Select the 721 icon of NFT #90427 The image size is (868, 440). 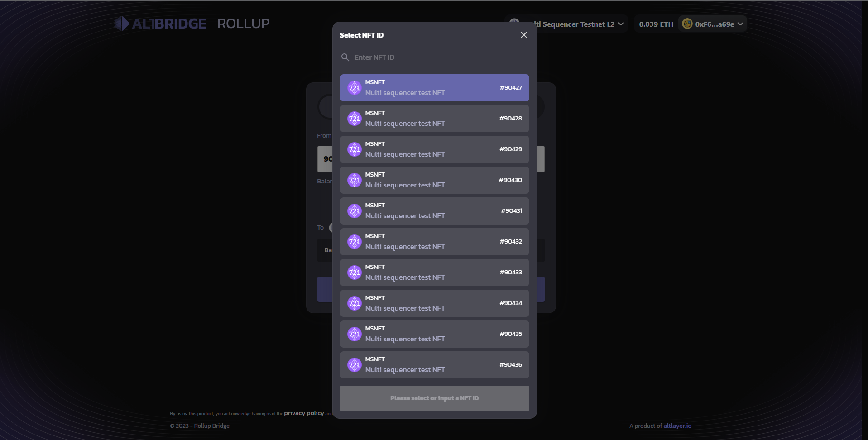[354, 88]
